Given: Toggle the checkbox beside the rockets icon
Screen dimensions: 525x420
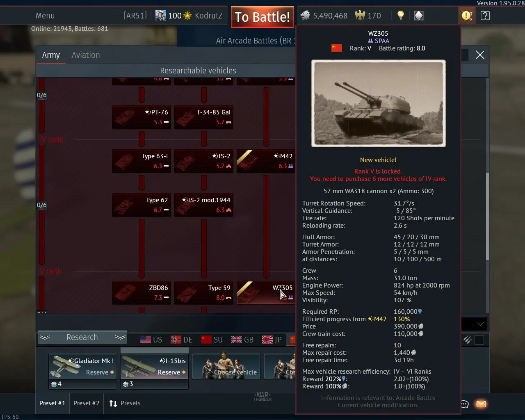Looking at the screenshot, I should click(479, 340).
